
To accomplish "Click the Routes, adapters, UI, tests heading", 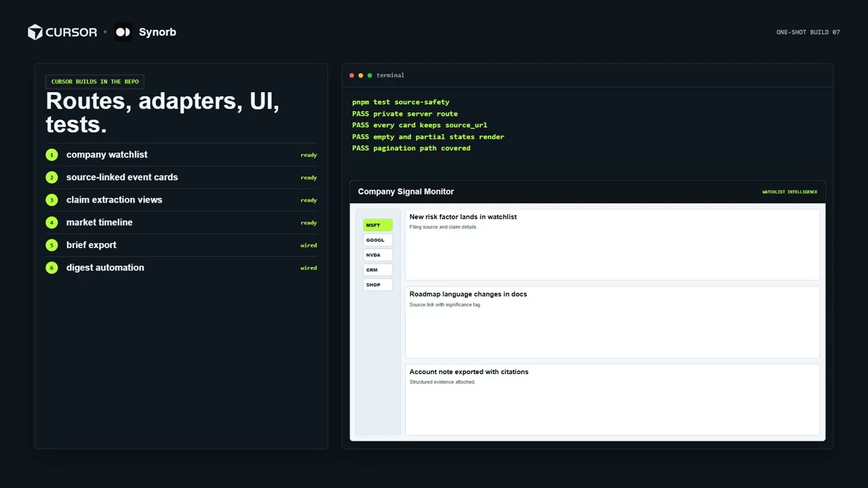I will 163,113.
